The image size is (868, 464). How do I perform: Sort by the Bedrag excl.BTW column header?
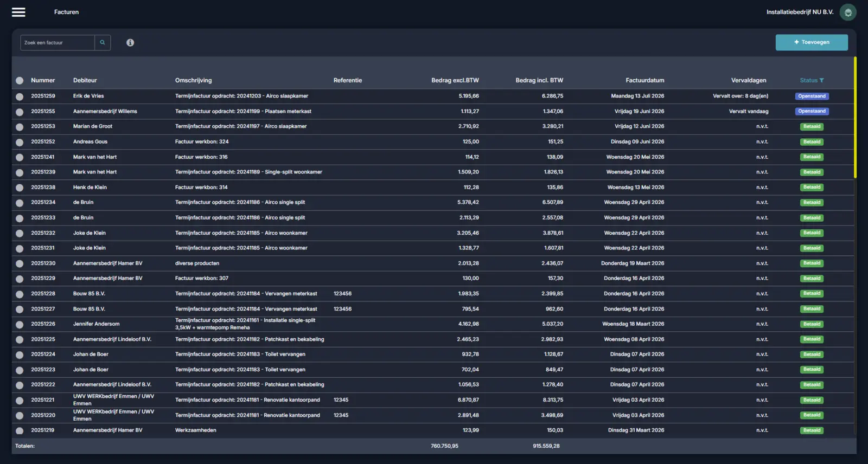(x=455, y=80)
